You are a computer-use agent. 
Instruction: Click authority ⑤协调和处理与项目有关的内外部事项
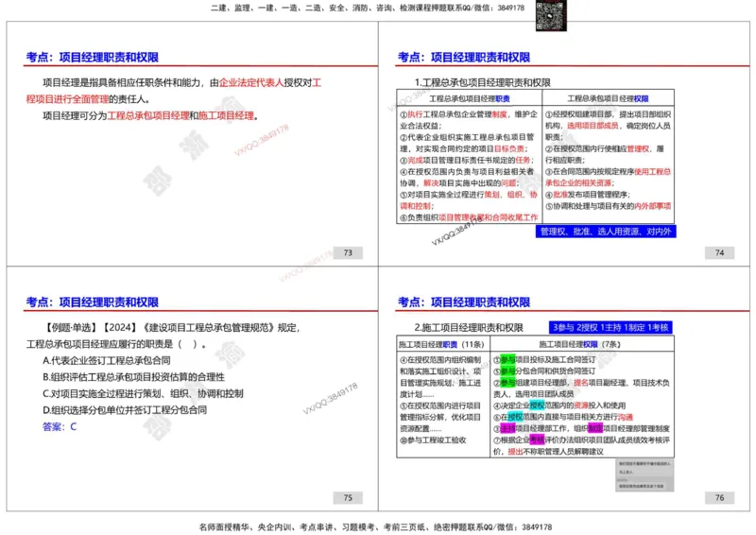[x=608, y=206]
